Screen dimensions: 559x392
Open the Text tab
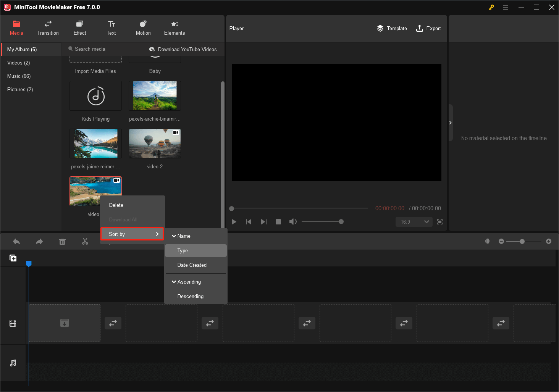(111, 28)
